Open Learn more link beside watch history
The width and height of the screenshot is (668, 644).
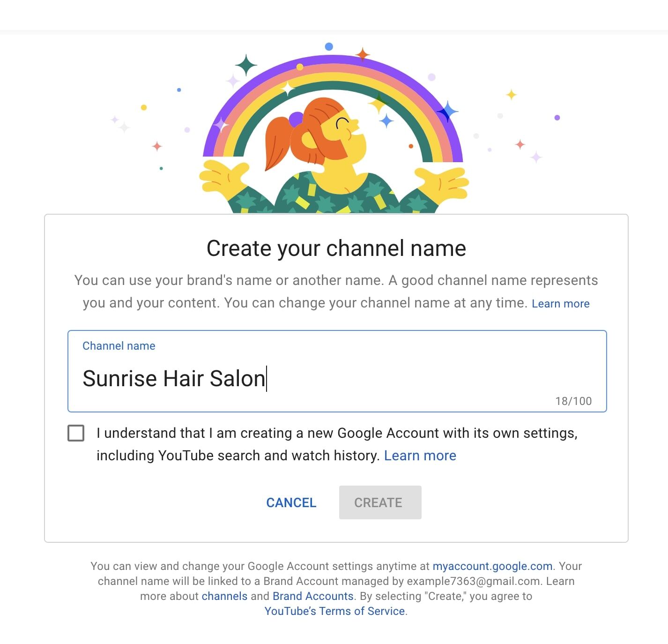(420, 456)
